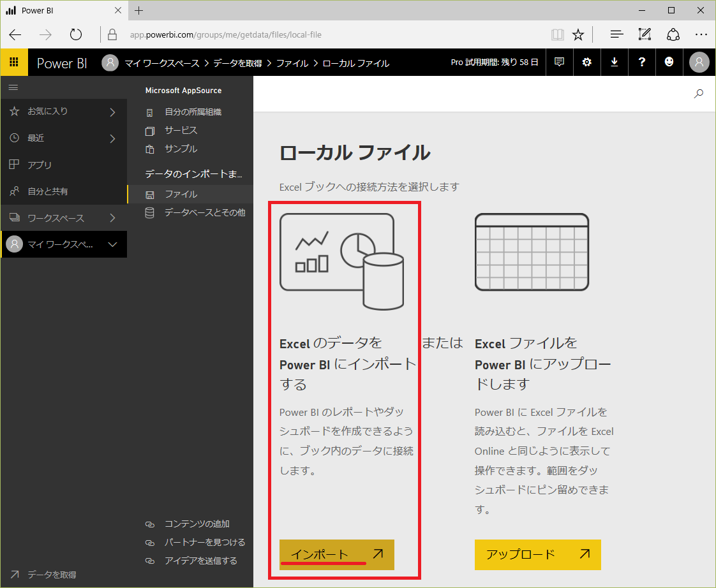Click the browser address bar URL
This screenshot has height=588, width=716.
click(225, 34)
